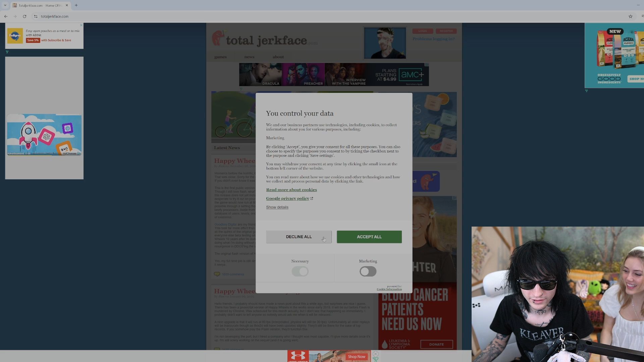This screenshot has height=362, width=644.
Task: Reload the page with refresh icon
Action: click(x=24, y=16)
